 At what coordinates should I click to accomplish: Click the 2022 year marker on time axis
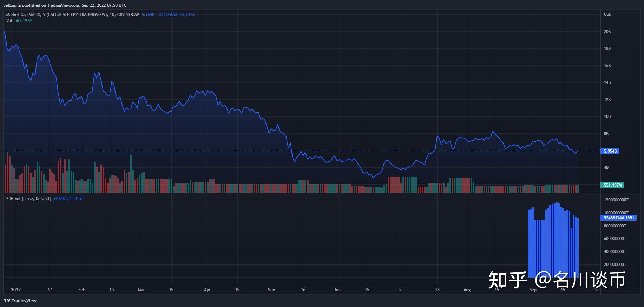[x=16, y=290]
